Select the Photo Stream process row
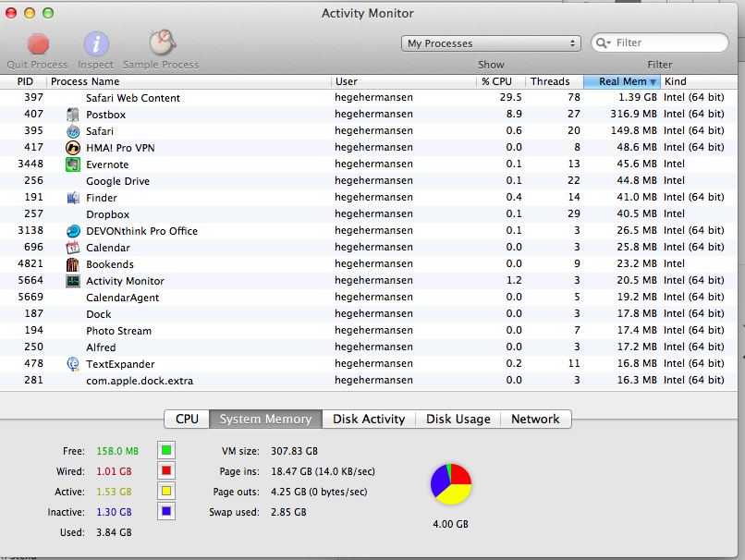 pos(369,331)
